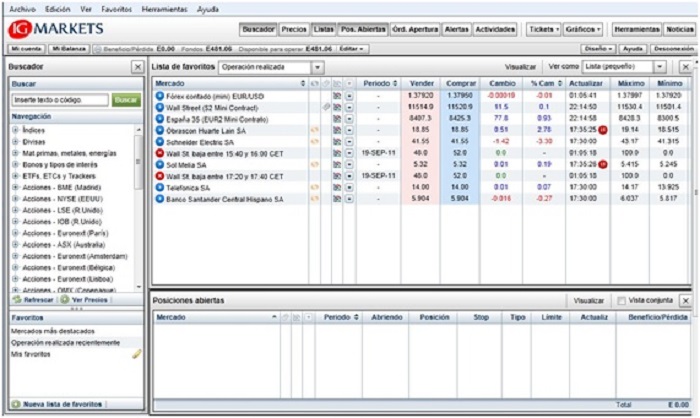Click the Mi cuenta button

(27, 49)
